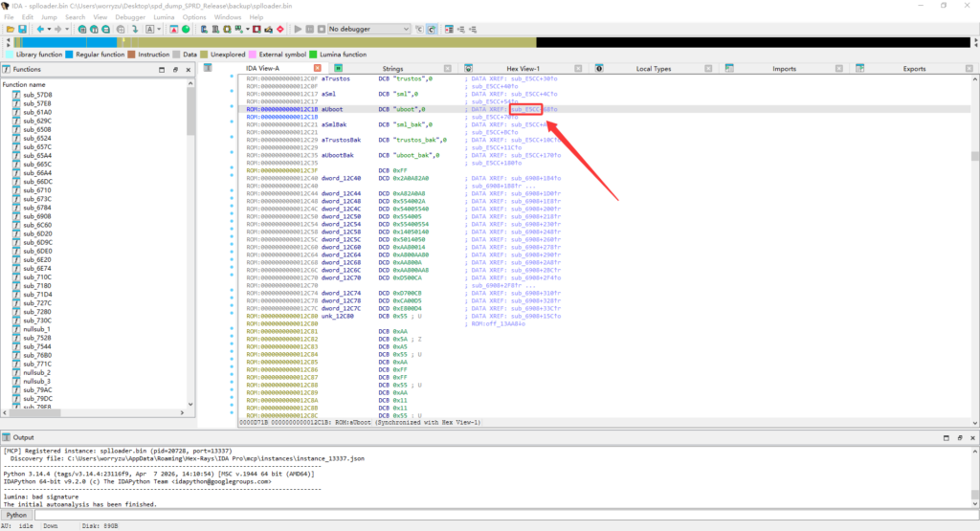Viewport: 980px width, 531px height.
Task: Click the IDA view vertical scrollbar thumb
Action: [975, 156]
